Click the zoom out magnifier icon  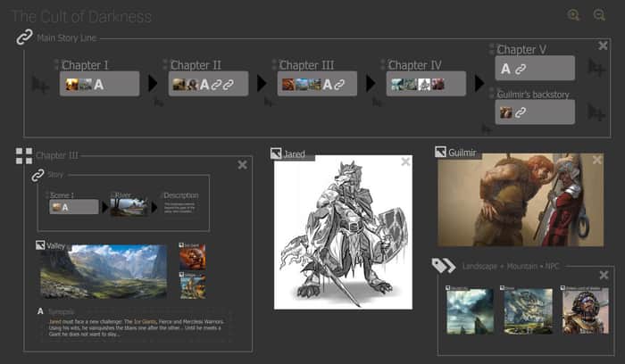point(599,15)
